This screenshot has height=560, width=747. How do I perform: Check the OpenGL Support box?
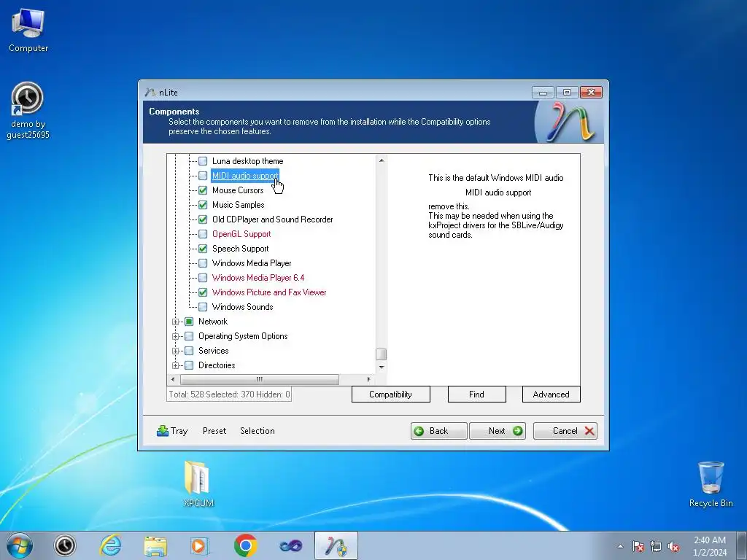pos(203,234)
